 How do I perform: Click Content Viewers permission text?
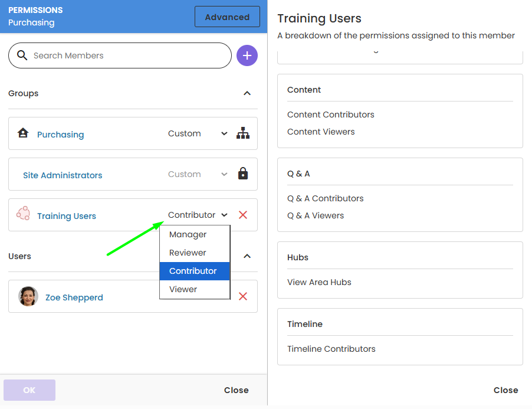321,132
